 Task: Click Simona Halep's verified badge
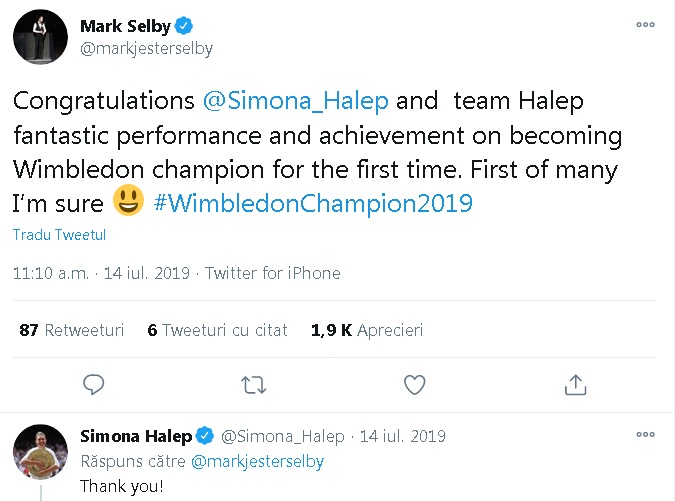[x=205, y=437]
